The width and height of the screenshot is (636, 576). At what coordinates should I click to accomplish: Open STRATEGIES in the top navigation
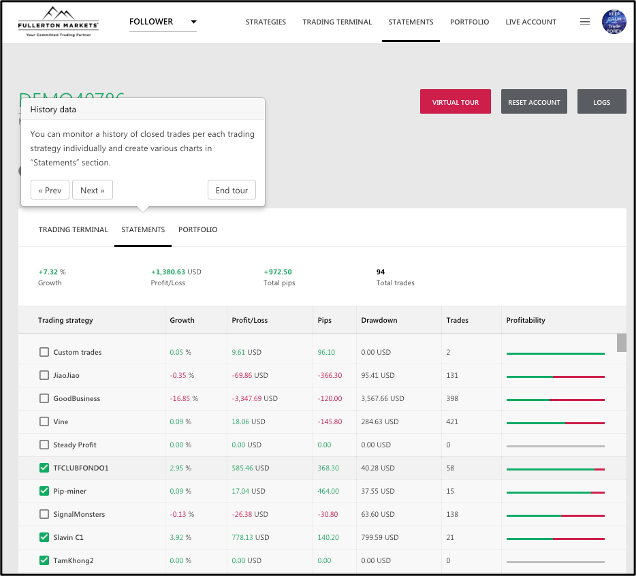(266, 22)
